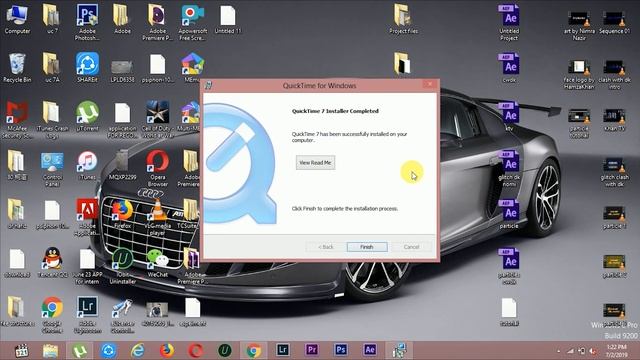Viewport: 640px width, 360px height.
Task: Select the Firefox desktop shortcut
Action: 122,214
